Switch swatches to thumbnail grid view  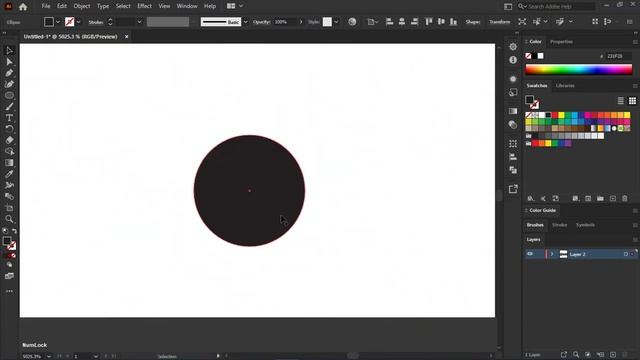632,100
